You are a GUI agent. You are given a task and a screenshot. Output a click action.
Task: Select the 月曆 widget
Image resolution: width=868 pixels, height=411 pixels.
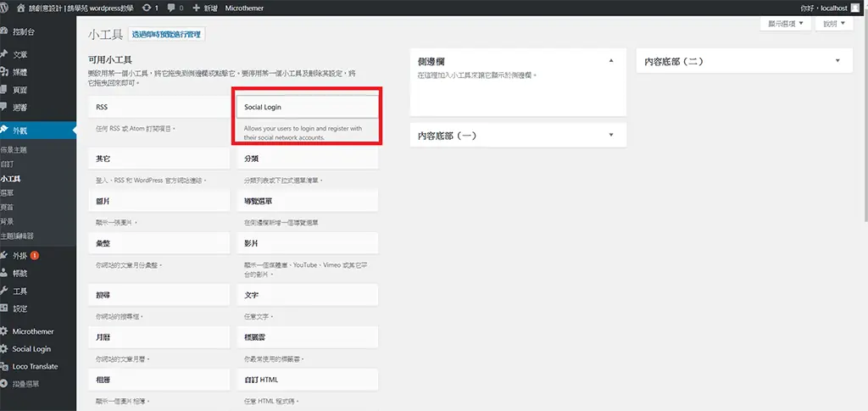159,337
